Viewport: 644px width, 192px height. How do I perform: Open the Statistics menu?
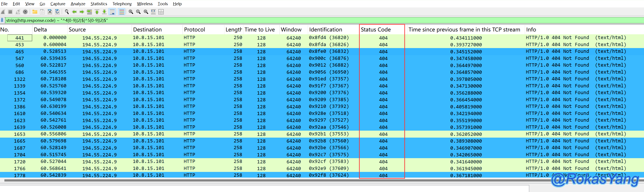pos(98,4)
